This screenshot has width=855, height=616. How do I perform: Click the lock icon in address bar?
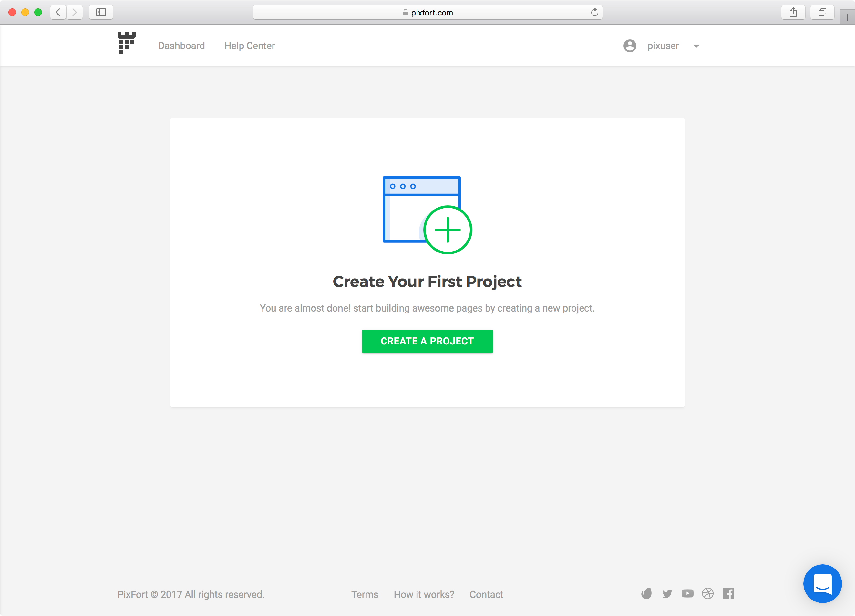405,13
